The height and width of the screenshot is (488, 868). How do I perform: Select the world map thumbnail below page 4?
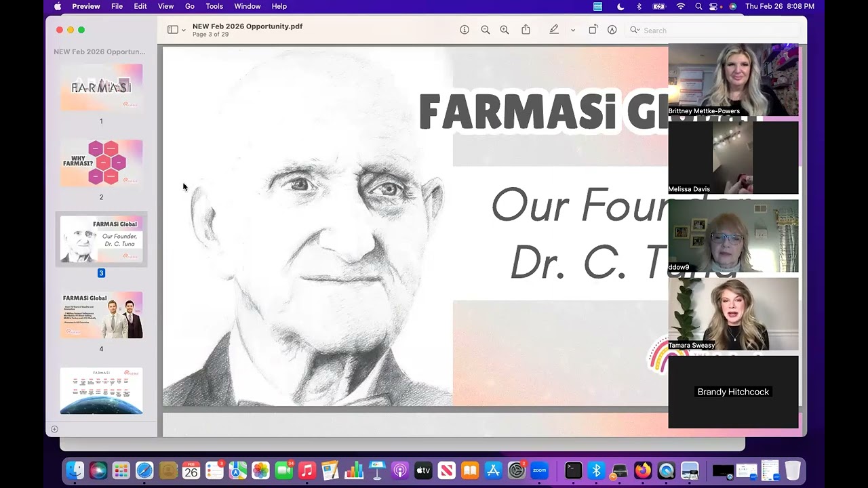coord(101,391)
